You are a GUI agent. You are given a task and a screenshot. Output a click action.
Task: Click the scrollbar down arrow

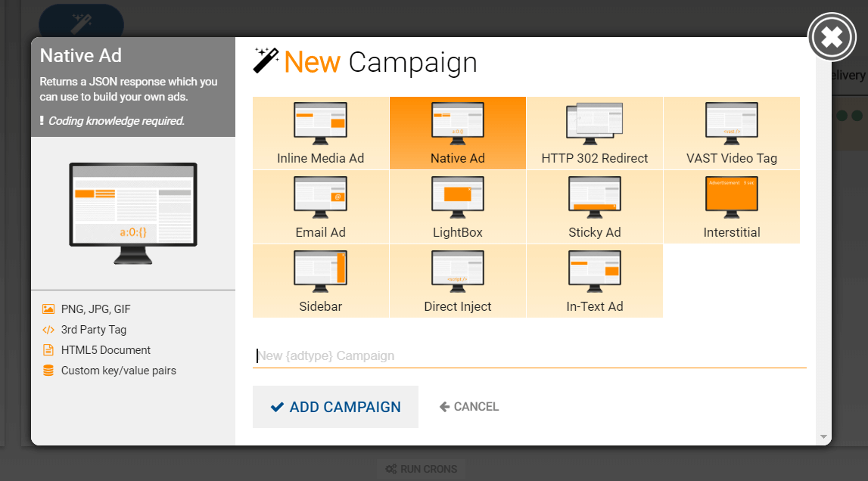(824, 436)
